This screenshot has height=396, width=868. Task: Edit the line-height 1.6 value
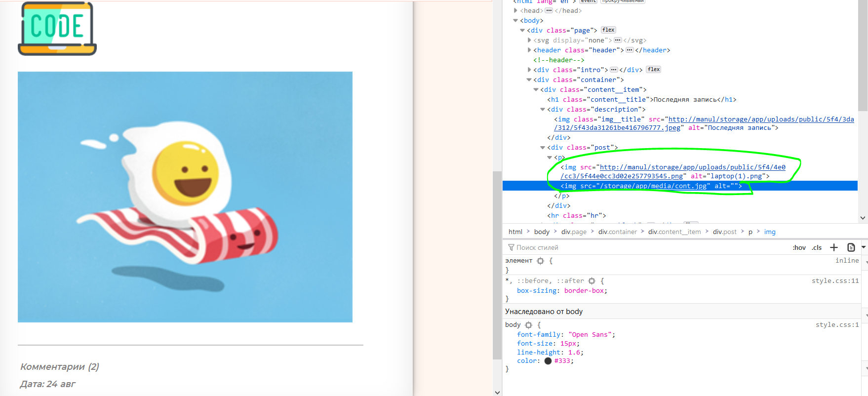click(x=574, y=352)
